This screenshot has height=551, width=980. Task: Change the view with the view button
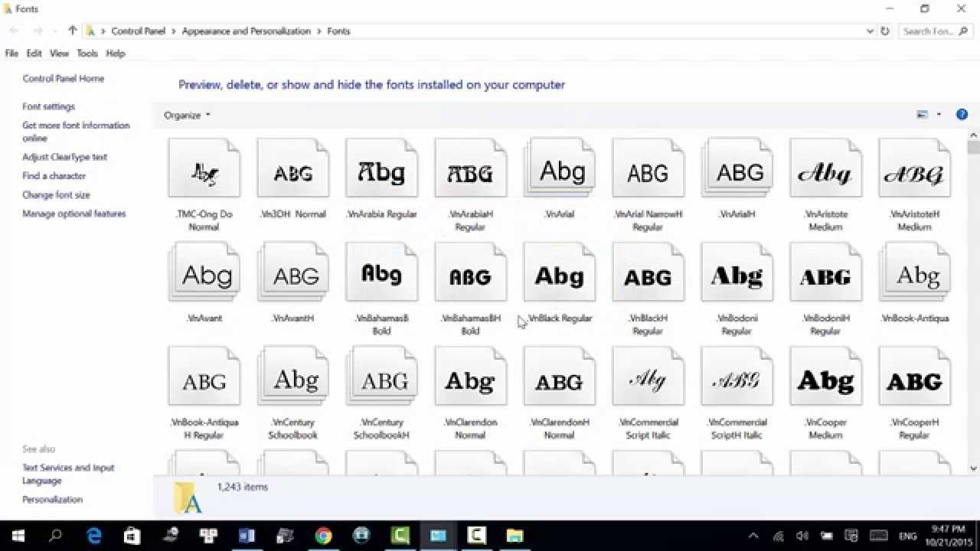tap(923, 115)
